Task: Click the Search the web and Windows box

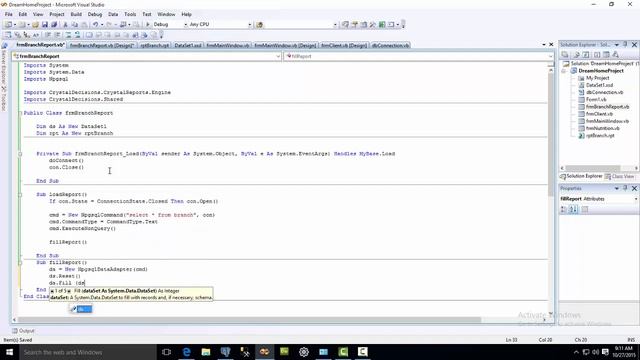Action: [x=87, y=352]
